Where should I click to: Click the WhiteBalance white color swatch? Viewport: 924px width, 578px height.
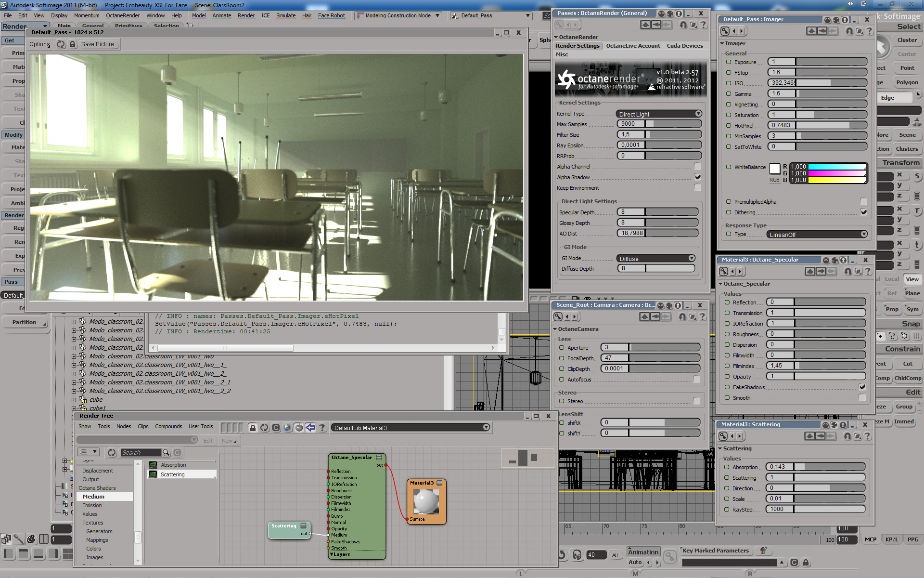coord(774,169)
